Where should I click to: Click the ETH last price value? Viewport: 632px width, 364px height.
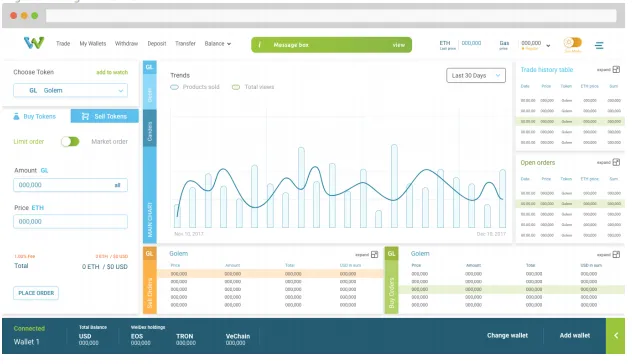[471, 43]
